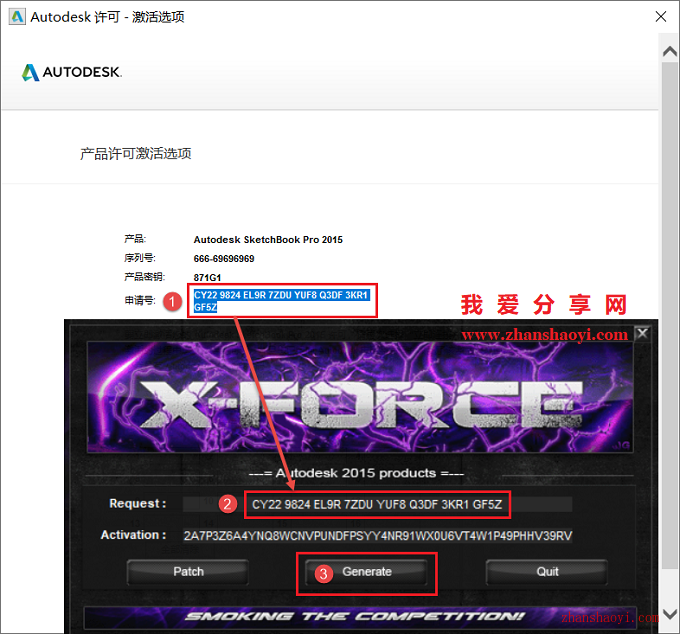Click the Autodesk title bar app icon
The image size is (680, 634).
[x=17, y=17]
